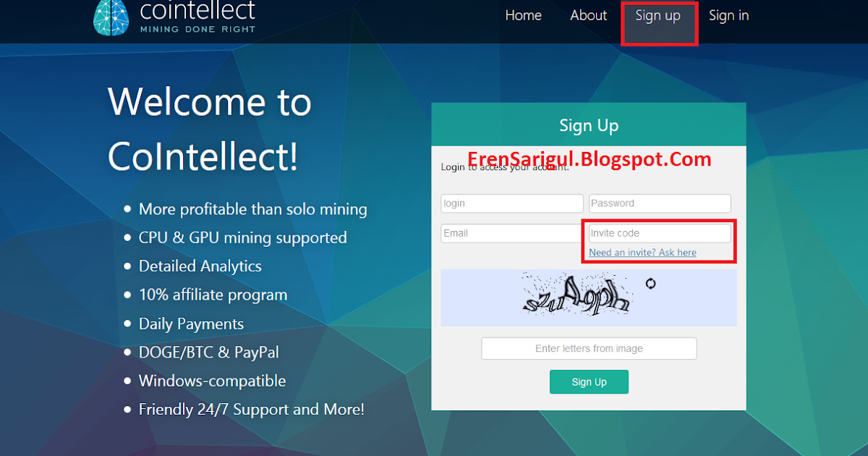868x456 pixels.
Task: Select Sign up in the navigation bar
Action: coord(658,15)
